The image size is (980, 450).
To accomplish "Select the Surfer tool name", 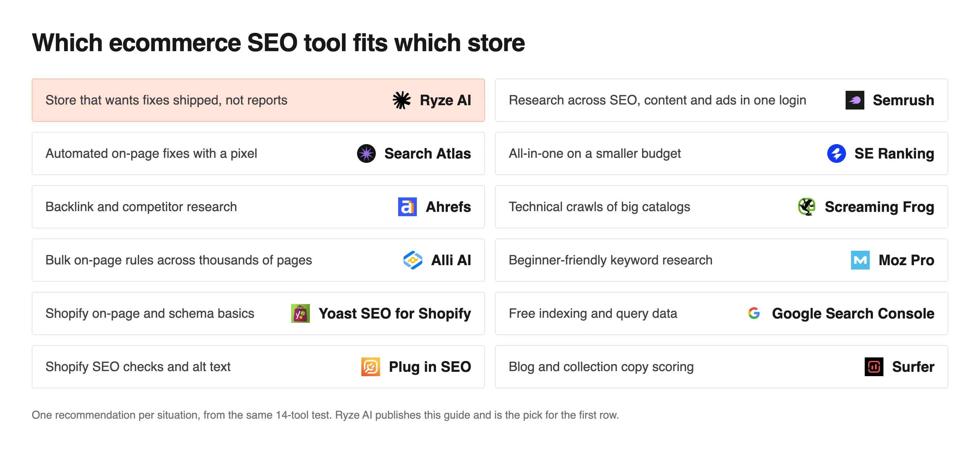I will click(913, 366).
